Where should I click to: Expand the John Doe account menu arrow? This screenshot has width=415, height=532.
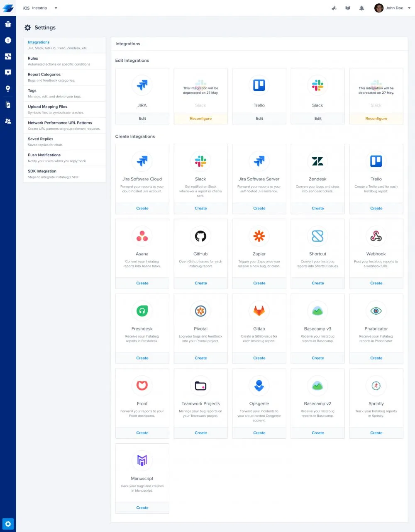tap(409, 8)
